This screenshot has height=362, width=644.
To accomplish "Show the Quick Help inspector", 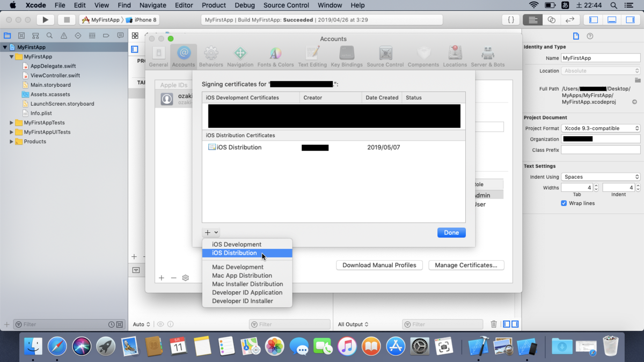I will point(590,36).
